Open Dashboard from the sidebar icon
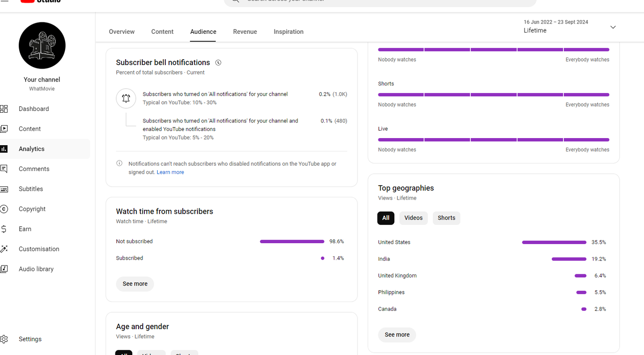Viewport: 644px width, 355px height. pyautogui.click(x=4, y=109)
